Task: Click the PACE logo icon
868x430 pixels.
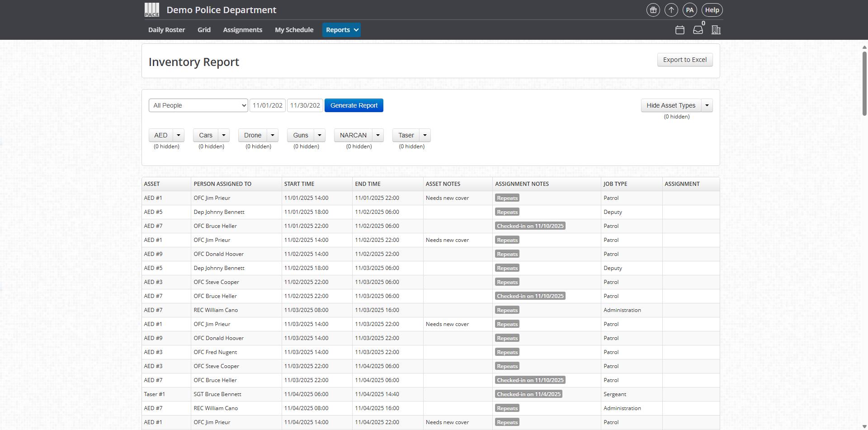Action: point(152,9)
